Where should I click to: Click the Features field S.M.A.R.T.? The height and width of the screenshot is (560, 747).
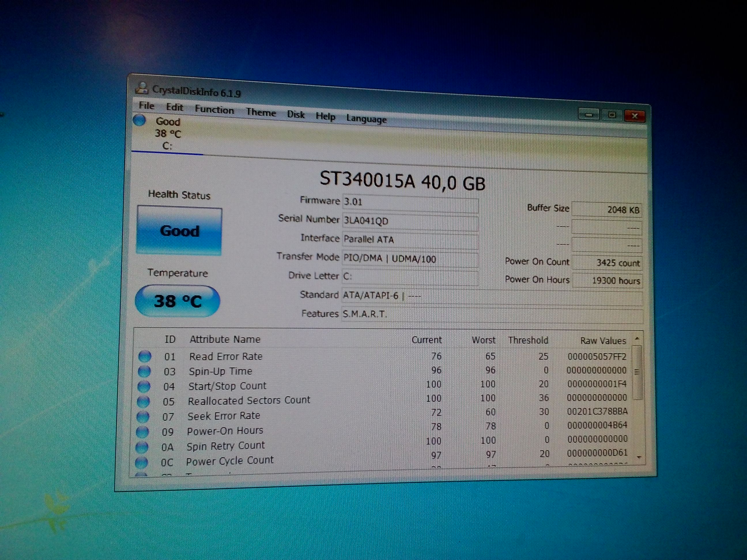click(492, 315)
